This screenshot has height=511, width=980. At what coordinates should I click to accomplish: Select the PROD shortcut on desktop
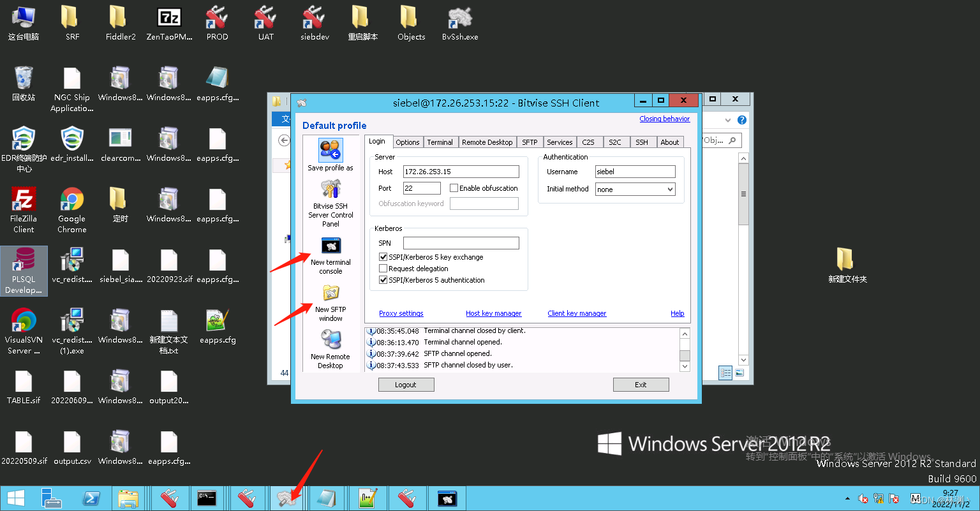pos(218,23)
